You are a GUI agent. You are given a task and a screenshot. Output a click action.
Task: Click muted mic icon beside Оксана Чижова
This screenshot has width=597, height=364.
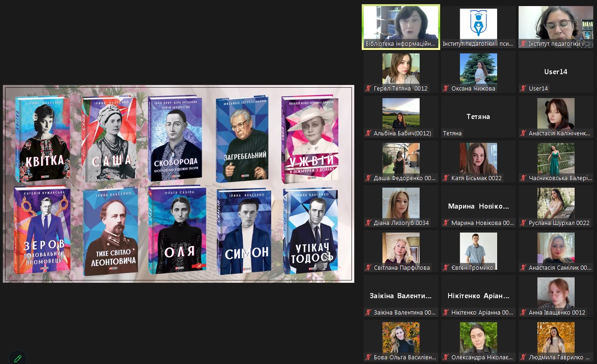[x=446, y=89]
